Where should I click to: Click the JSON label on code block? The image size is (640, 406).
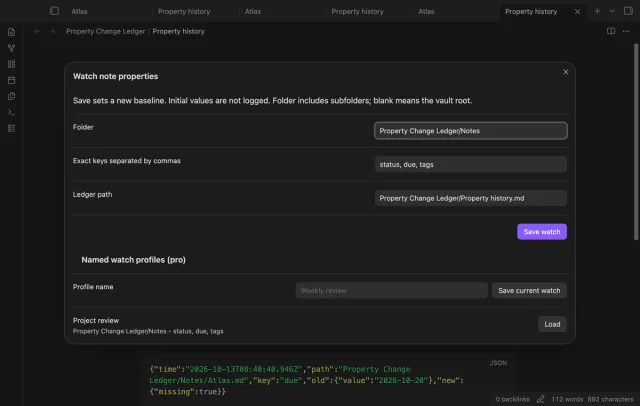pos(498,363)
